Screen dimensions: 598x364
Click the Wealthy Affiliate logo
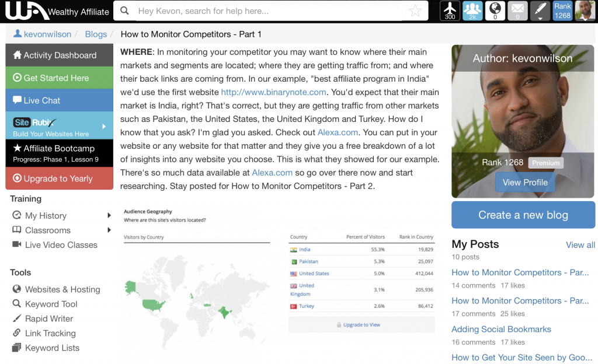[x=57, y=10]
